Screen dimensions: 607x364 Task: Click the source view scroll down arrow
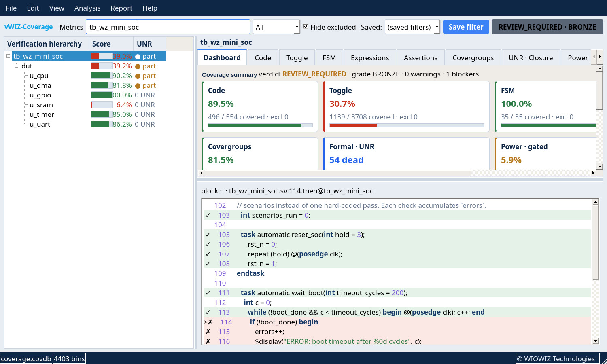tap(595, 341)
